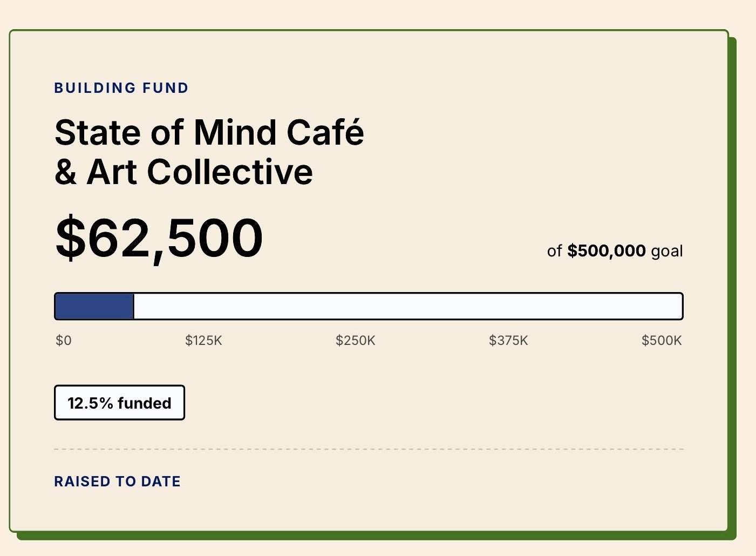Click the $125K scale label
756x556 pixels.
coord(203,341)
